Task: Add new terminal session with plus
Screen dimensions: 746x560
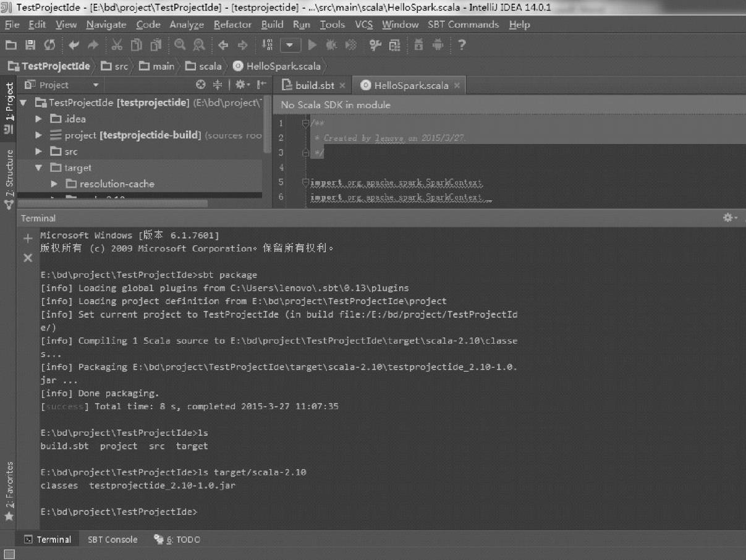Action: point(28,239)
